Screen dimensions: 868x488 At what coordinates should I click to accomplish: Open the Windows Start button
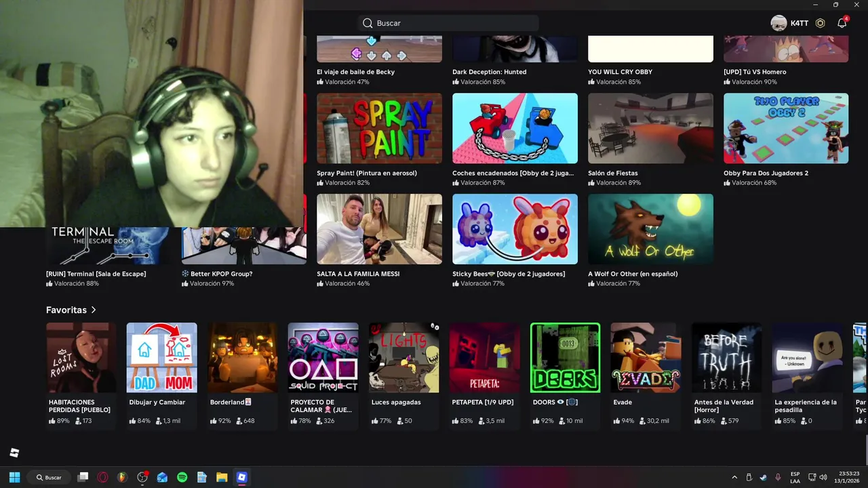pyautogui.click(x=14, y=477)
